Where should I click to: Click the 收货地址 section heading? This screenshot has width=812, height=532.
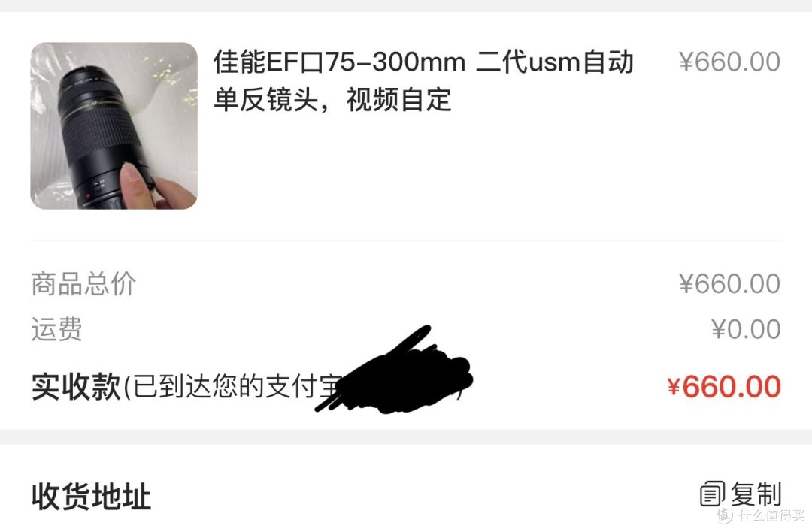click(91, 496)
